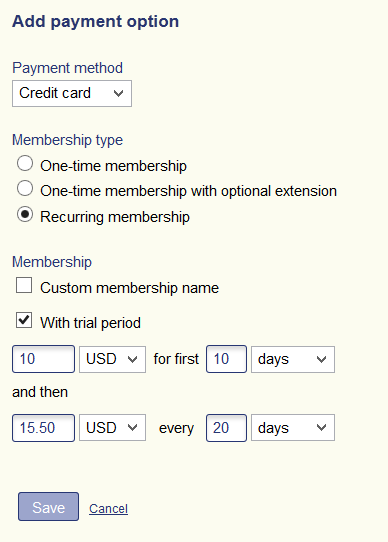Click the One-time membership label text
Screen dimensions: 388x542
click(113, 166)
